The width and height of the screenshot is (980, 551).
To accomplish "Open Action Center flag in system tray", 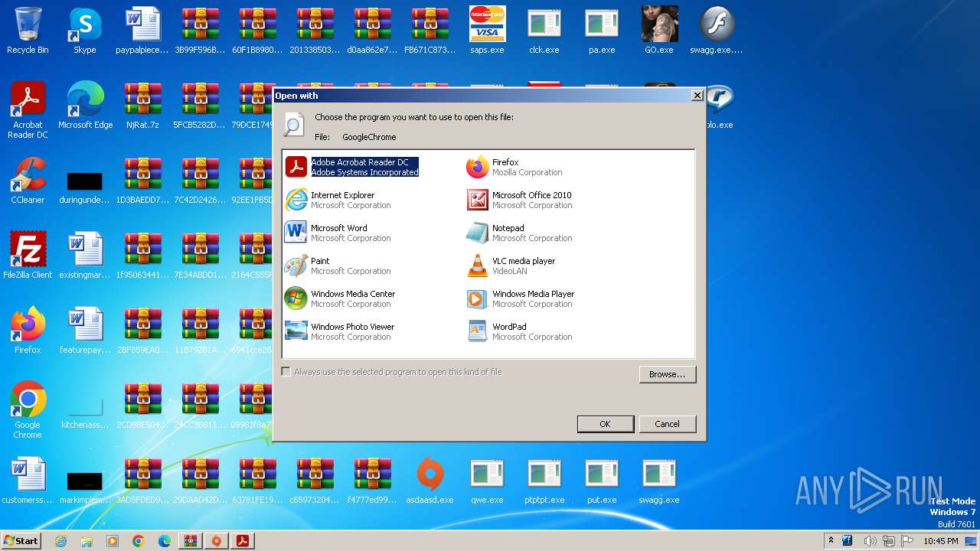I will click(x=908, y=540).
